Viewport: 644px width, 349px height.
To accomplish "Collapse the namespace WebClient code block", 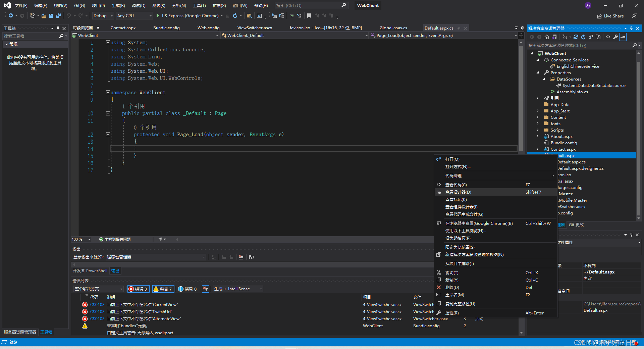I will pyautogui.click(x=108, y=92).
